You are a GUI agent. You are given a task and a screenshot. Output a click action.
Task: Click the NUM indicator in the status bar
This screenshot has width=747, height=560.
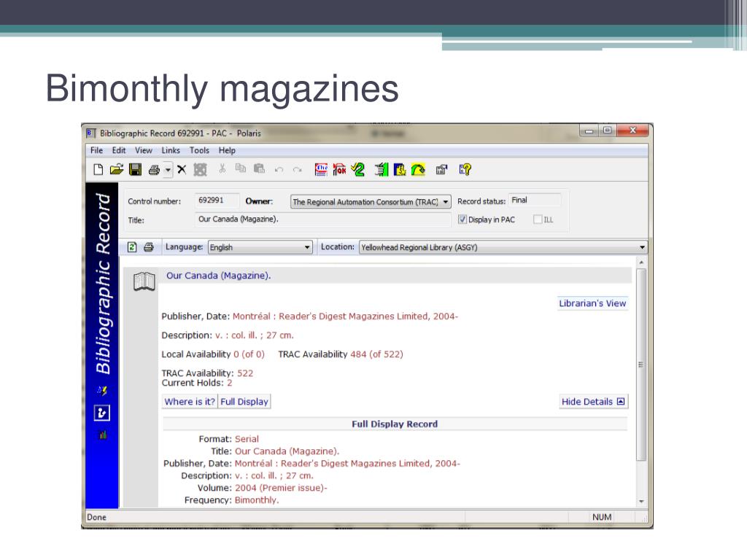(x=602, y=517)
